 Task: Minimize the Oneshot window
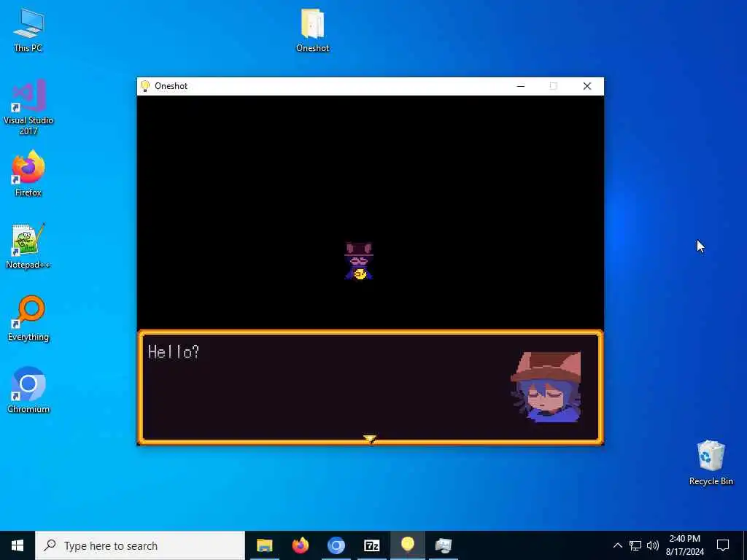(x=520, y=86)
